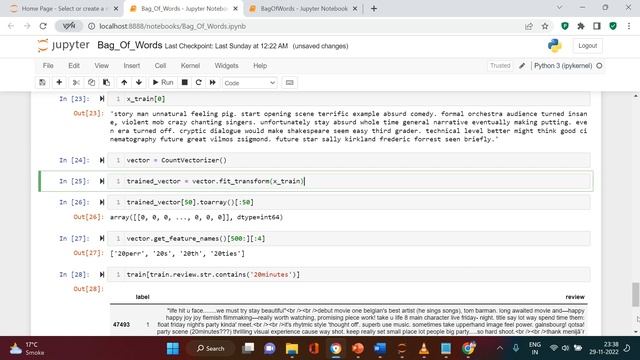
Task: Rename notebook title Bag_Of_Words
Action: click(x=129, y=45)
